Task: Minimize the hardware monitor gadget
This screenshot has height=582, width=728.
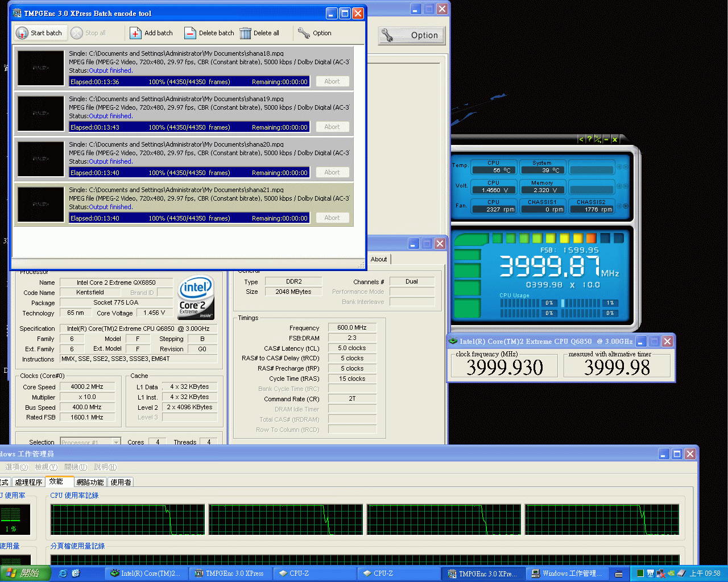Action: [x=606, y=139]
